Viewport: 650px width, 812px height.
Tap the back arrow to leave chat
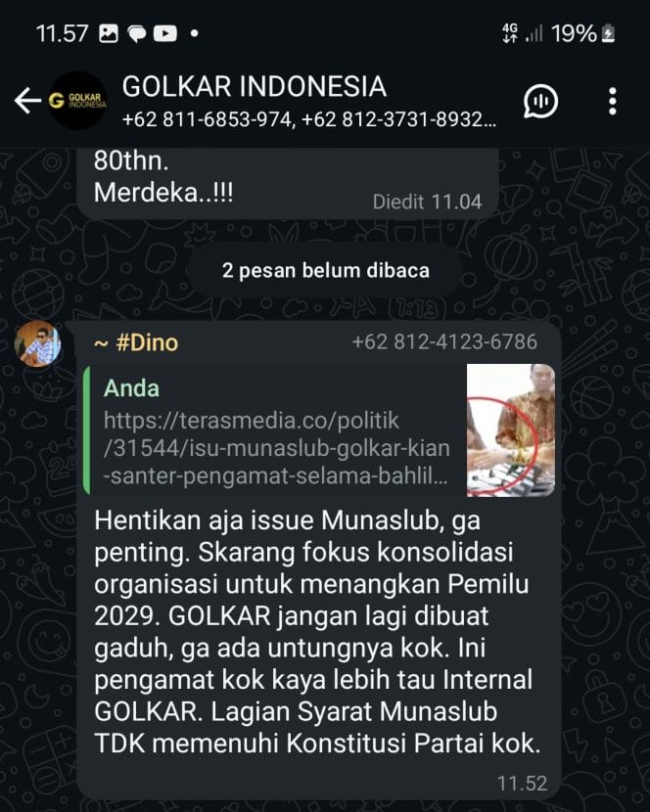tap(27, 101)
